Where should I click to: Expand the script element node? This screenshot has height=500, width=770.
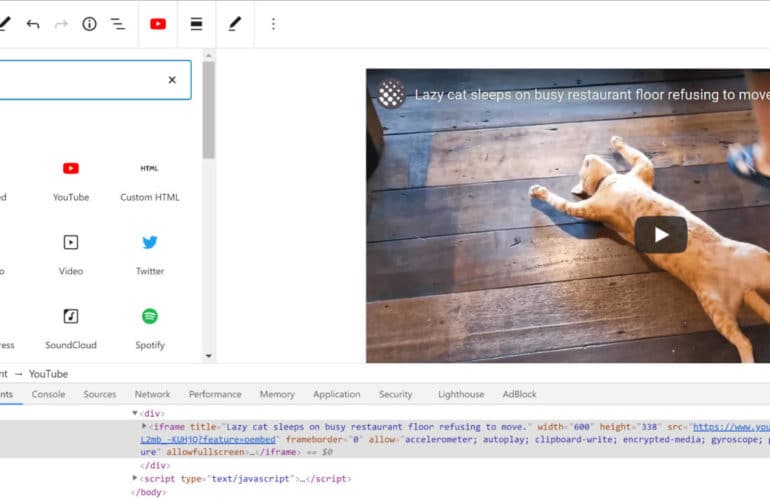[135, 477]
